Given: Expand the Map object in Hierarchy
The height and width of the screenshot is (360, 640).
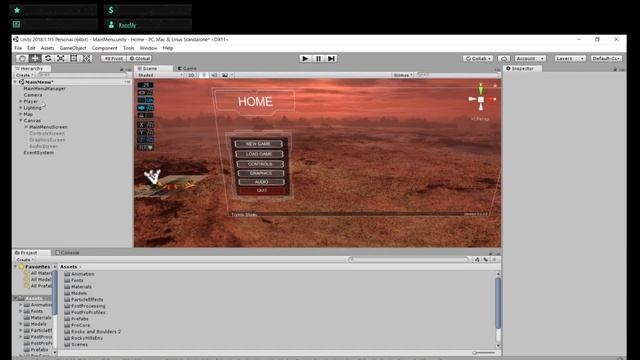Looking at the screenshot, I should 20,114.
